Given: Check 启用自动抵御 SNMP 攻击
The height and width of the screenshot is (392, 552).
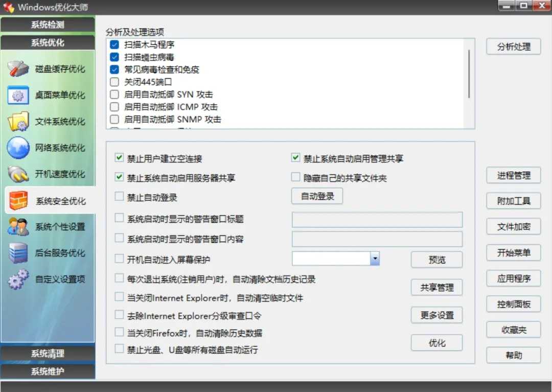Looking at the screenshot, I should [114, 119].
